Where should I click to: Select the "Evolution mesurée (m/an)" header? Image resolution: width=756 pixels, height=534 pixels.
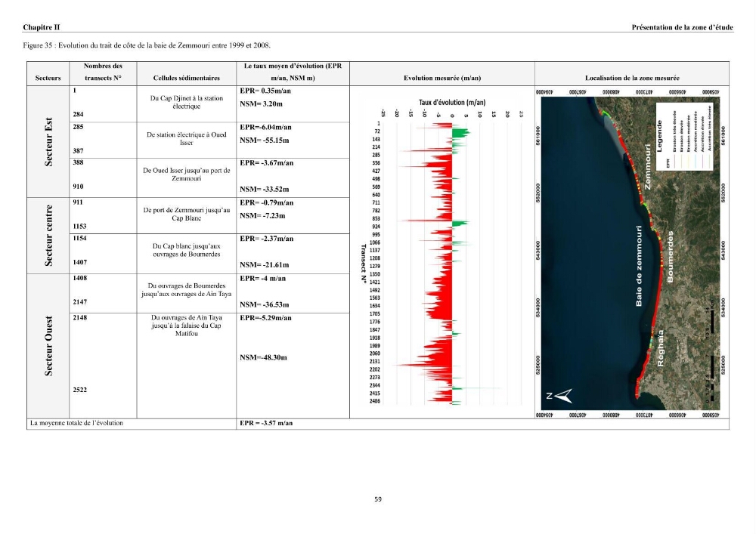click(442, 78)
